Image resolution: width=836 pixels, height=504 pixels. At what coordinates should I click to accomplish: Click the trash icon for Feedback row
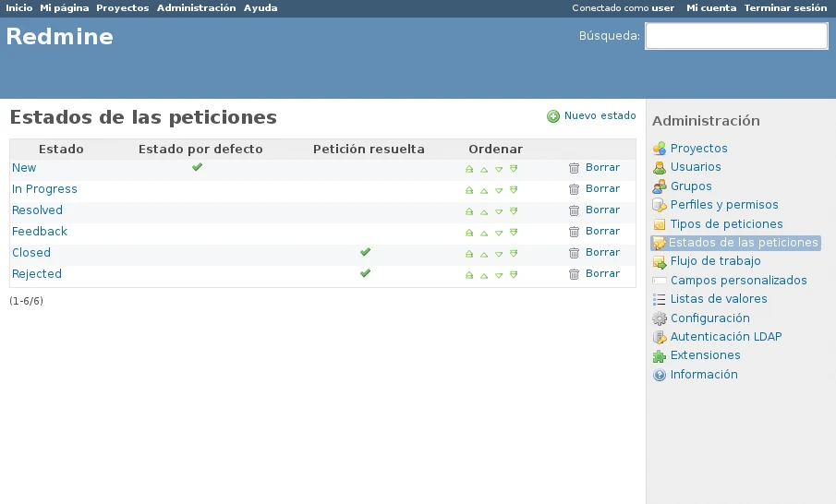coord(574,232)
